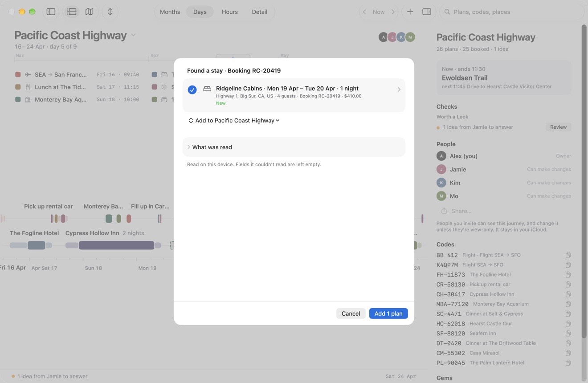Click status bar idea from Jamie notice
This screenshot has width=588, height=383.
50,376
